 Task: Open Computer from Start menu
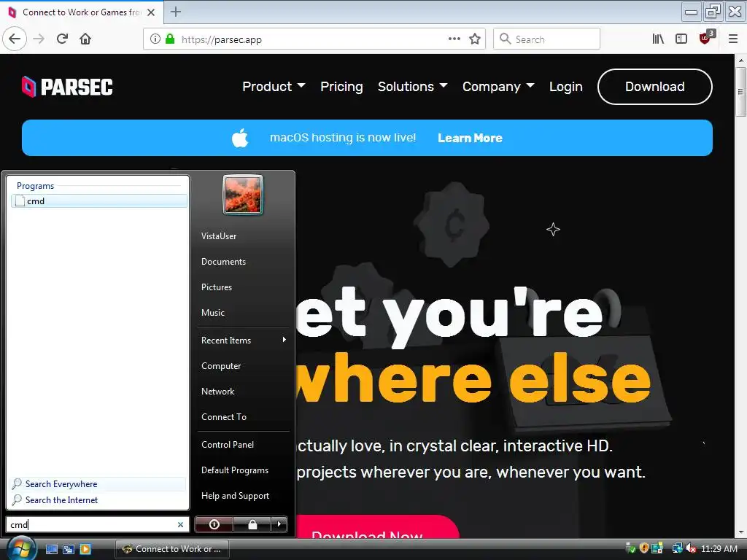coord(221,366)
